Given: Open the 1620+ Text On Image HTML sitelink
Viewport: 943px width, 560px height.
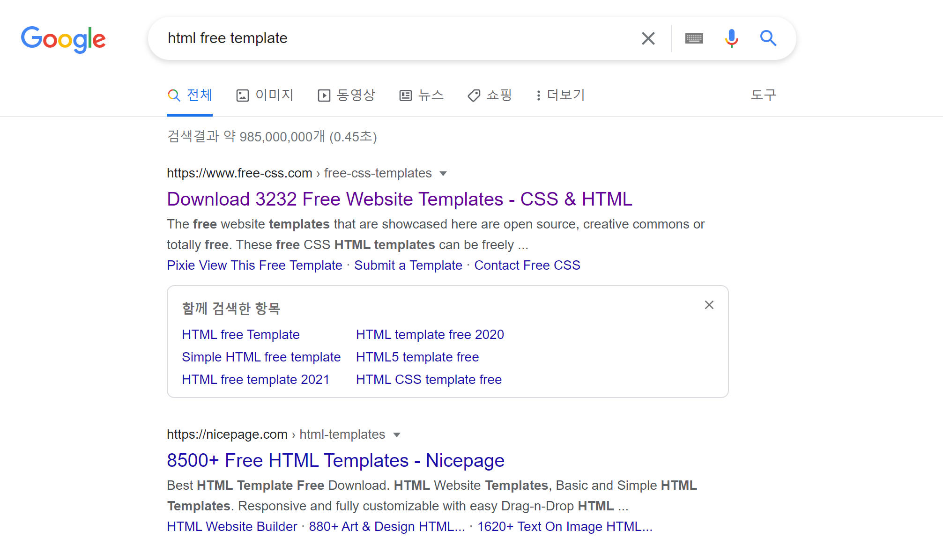Looking at the screenshot, I should 565,527.
